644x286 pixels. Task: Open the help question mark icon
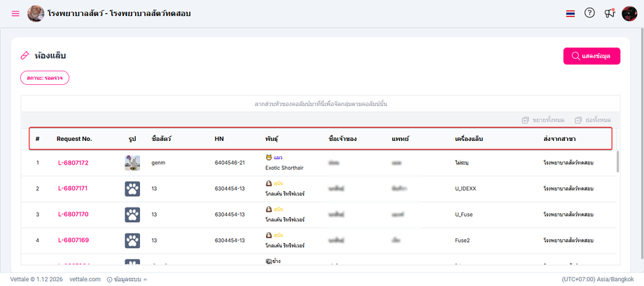tap(589, 13)
